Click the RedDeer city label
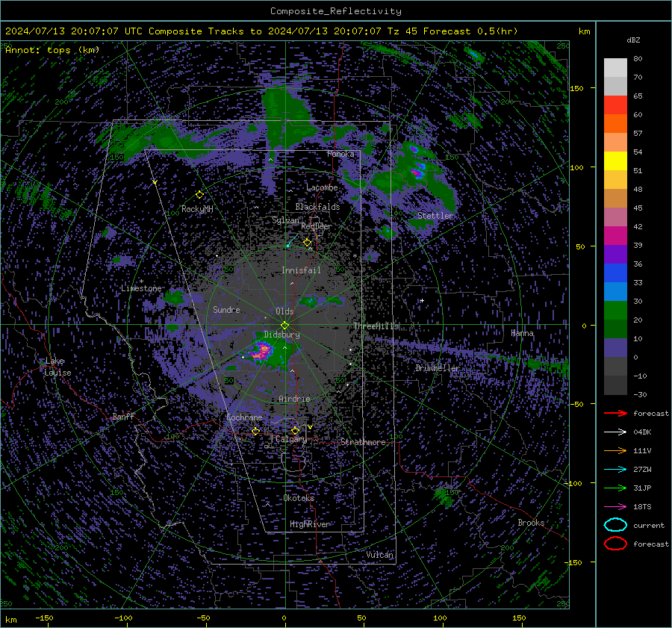The width and height of the screenshot is (672, 628). (317, 226)
